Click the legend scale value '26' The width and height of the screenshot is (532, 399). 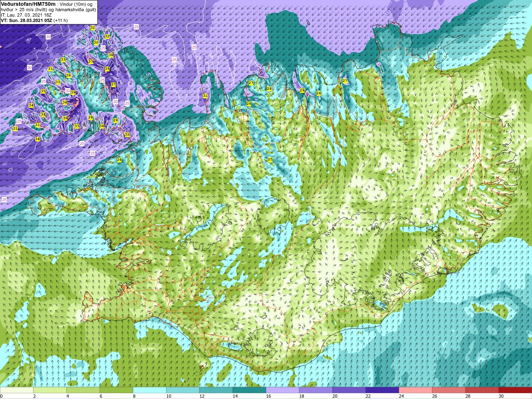435,396
